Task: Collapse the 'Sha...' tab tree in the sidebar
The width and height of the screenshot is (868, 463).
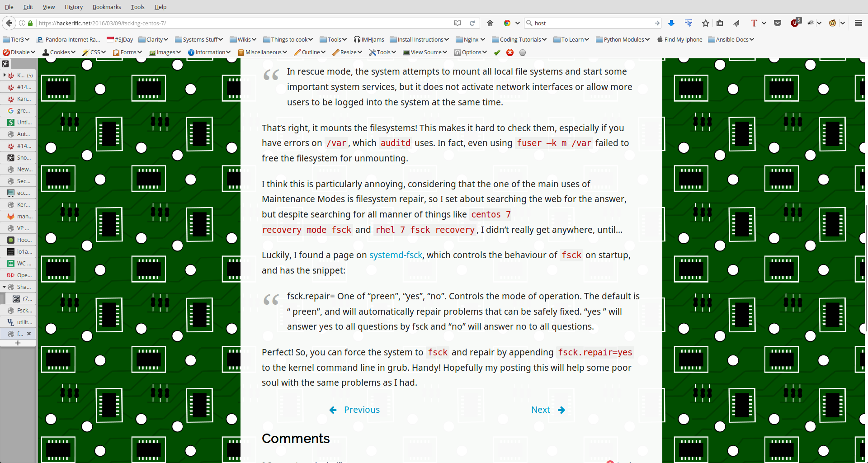Action: point(5,287)
